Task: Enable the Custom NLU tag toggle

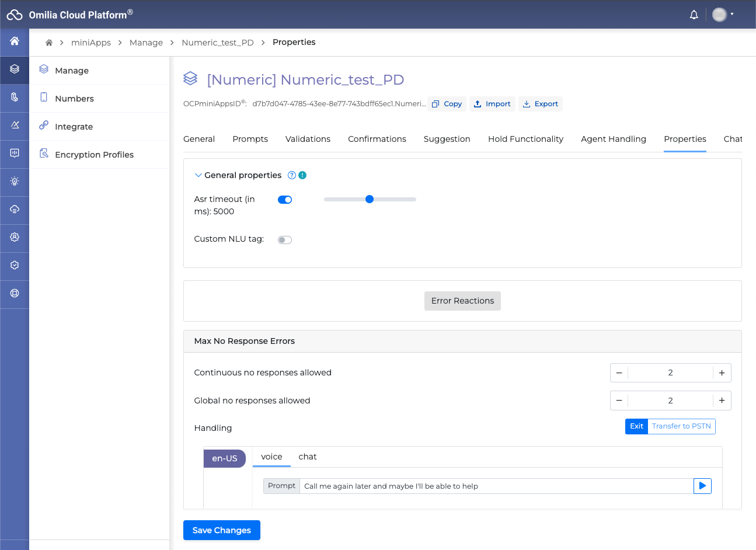Action: (x=285, y=240)
